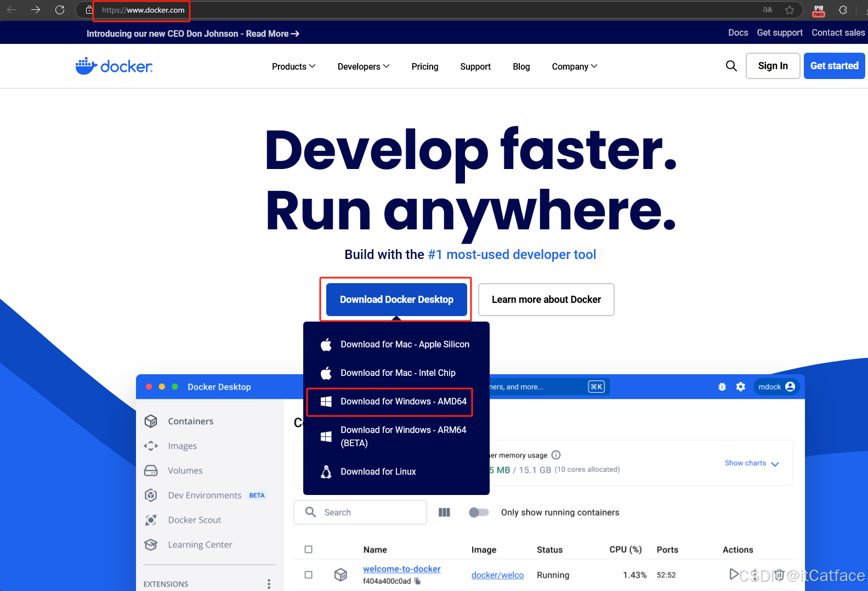
Task: Click the Apple icon beside Mac - Apple Silicon
Action: tap(326, 345)
